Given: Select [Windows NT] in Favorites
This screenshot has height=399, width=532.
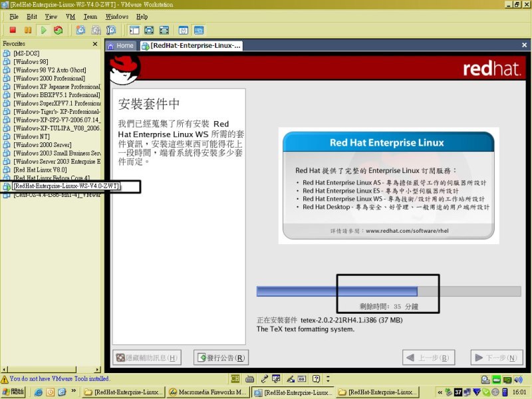Looking at the screenshot, I should pos(31,136).
